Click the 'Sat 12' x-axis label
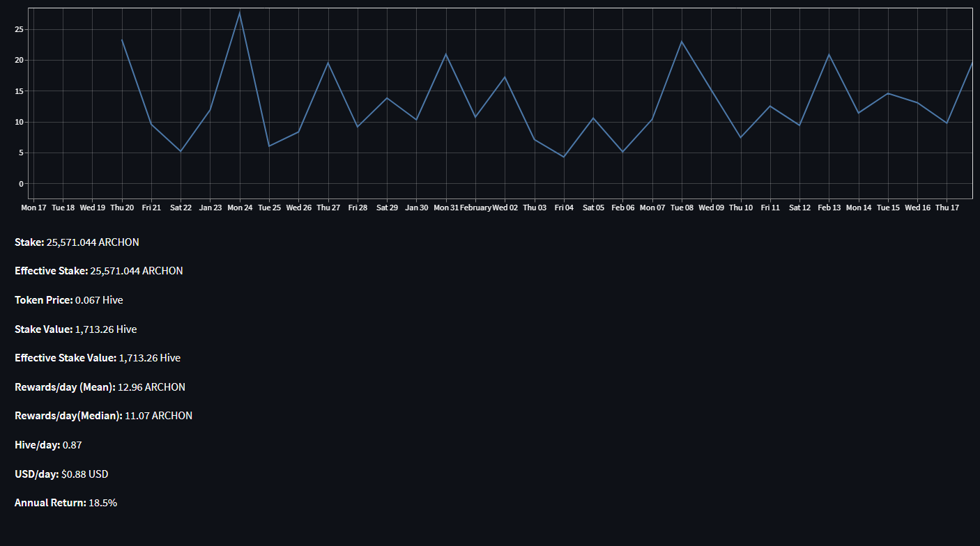This screenshot has height=546, width=980. tap(799, 208)
